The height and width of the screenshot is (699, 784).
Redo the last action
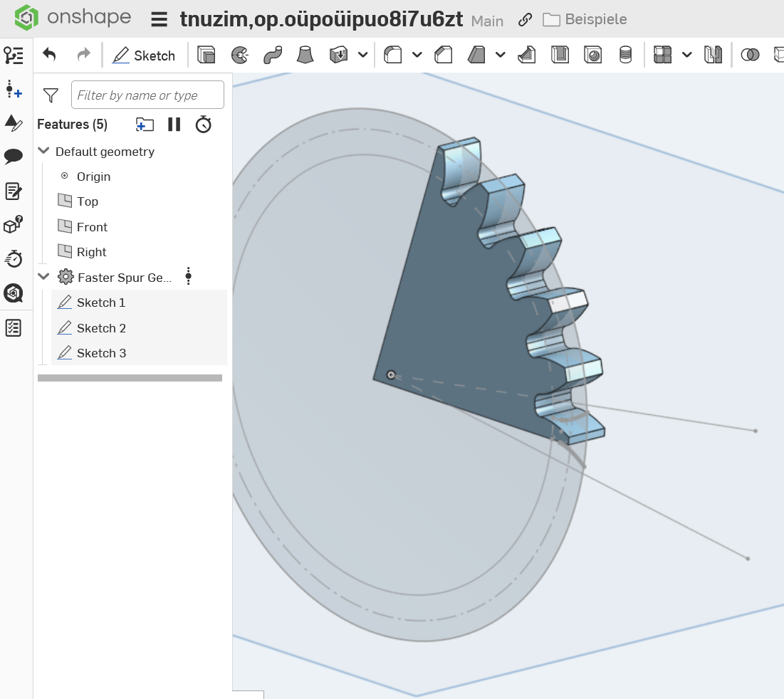click(83, 54)
